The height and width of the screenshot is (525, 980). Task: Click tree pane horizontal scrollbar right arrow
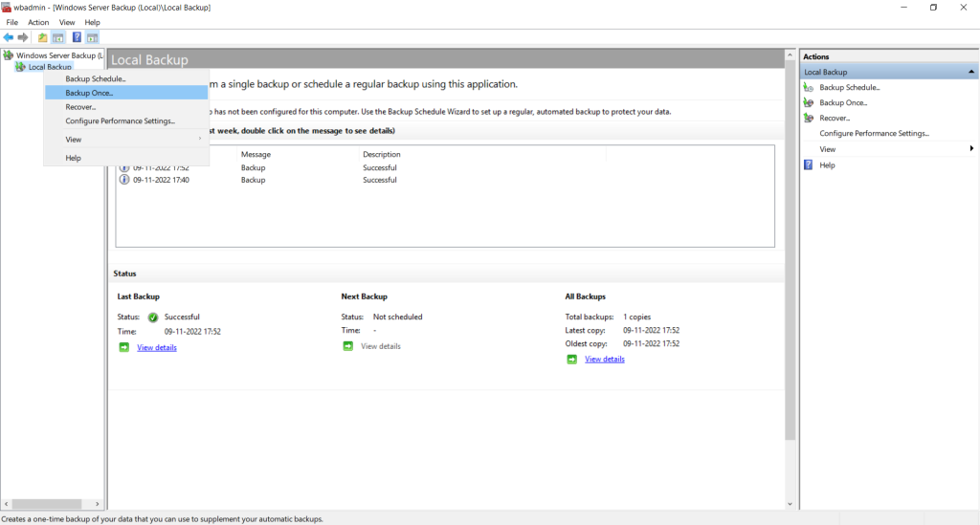coord(97,504)
